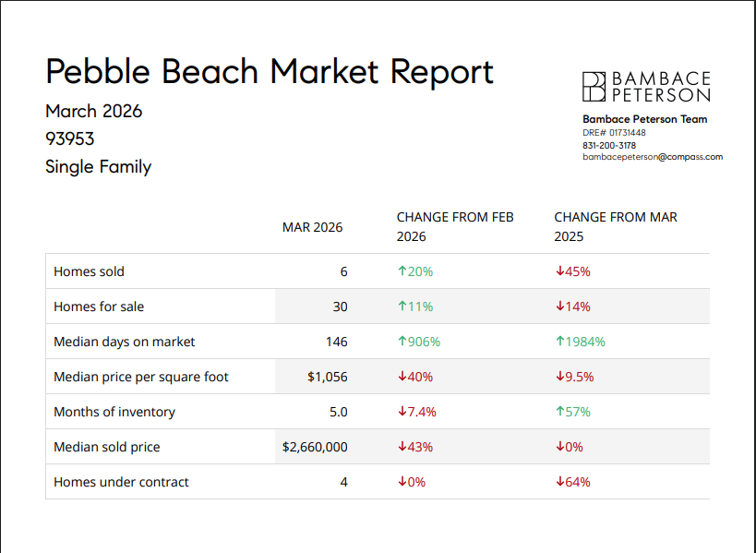This screenshot has height=553, width=756.
Task: Select the Median days on market label
Action: coord(125,342)
